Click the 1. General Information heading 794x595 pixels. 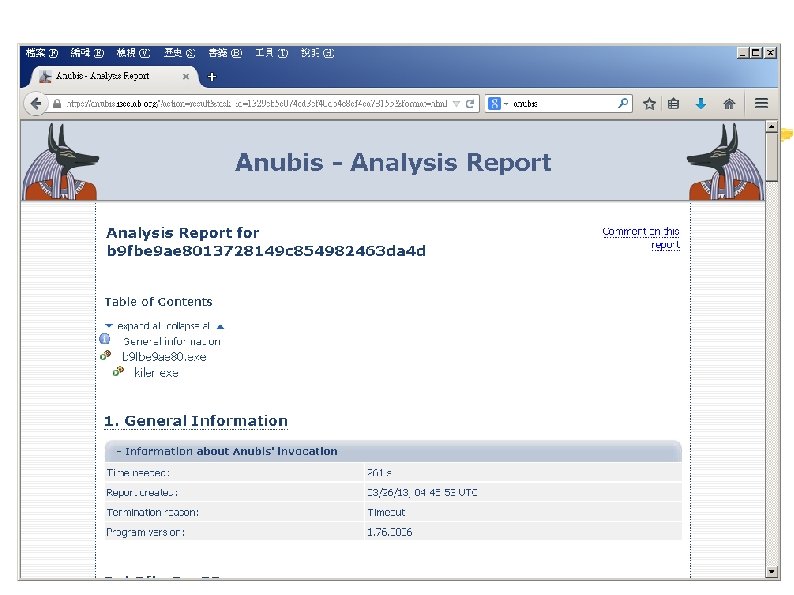[196, 421]
